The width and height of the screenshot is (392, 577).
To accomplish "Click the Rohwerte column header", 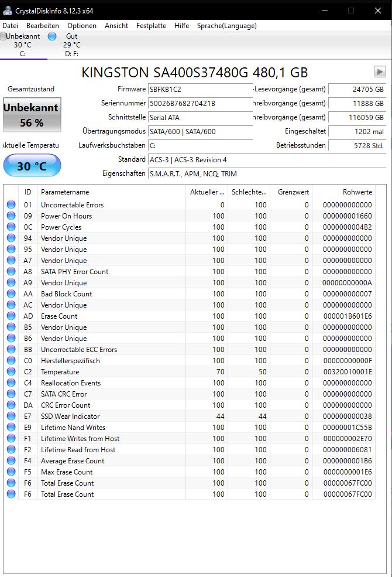I will 343,192.
